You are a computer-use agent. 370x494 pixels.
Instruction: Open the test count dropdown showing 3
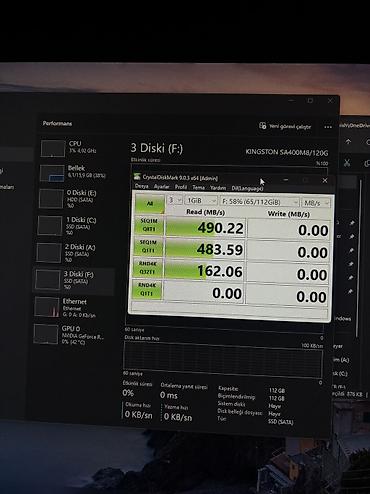(174, 200)
